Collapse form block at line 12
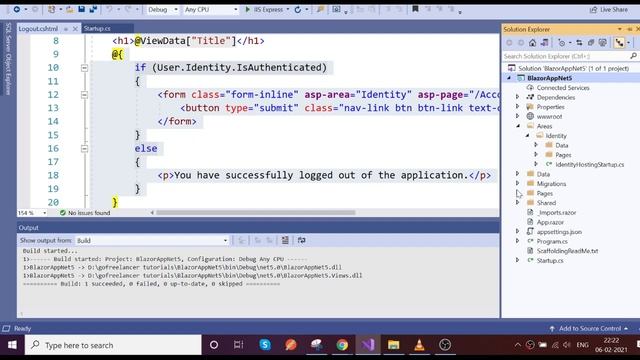Screen dimensions: 640x360 (84, 95)
